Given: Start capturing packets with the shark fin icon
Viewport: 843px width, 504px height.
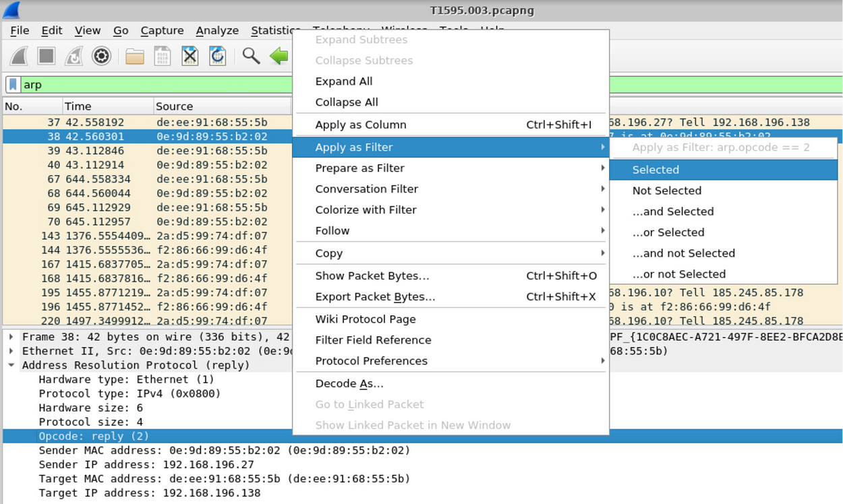Looking at the screenshot, I should pos(19,56).
